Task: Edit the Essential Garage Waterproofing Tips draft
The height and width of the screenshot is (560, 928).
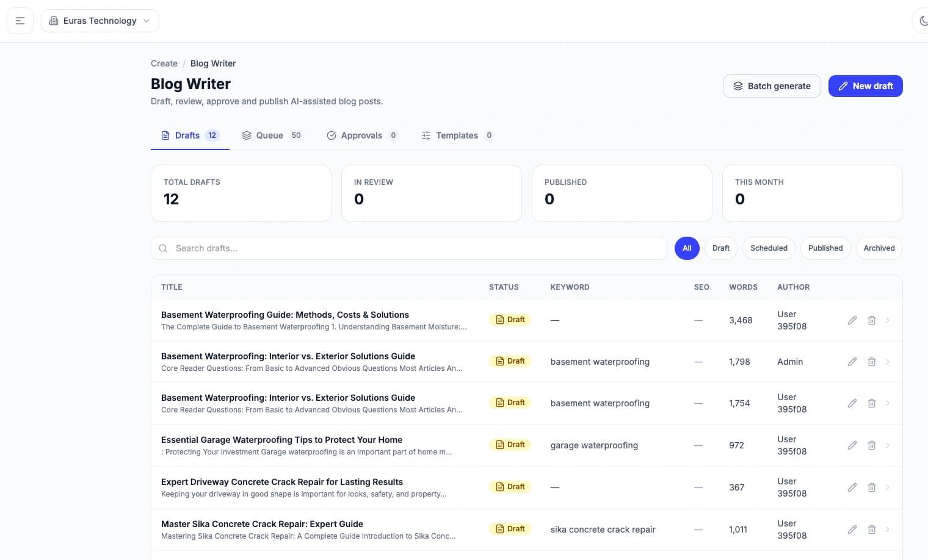Action: pos(852,445)
